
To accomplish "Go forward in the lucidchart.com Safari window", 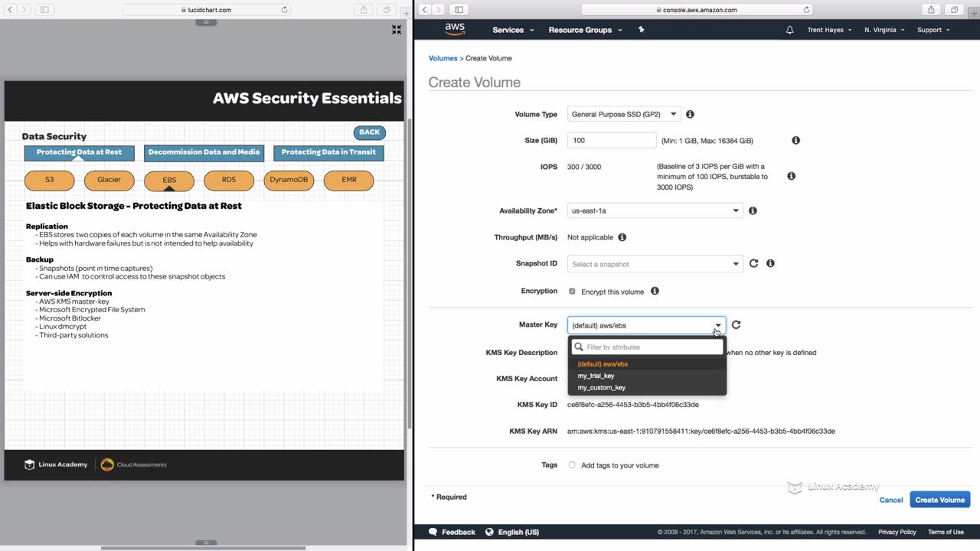I will [24, 10].
